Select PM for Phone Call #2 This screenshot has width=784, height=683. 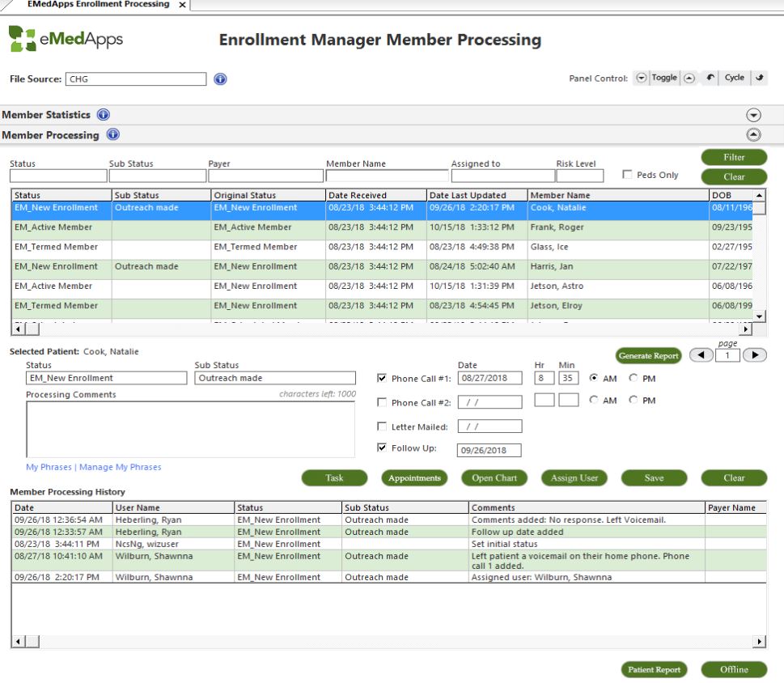click(633, 400)
